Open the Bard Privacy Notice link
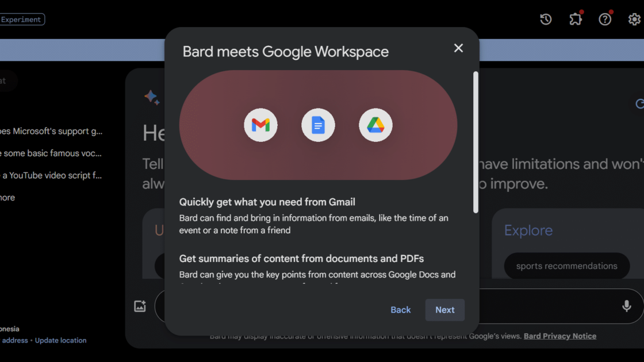 point(560,336)
